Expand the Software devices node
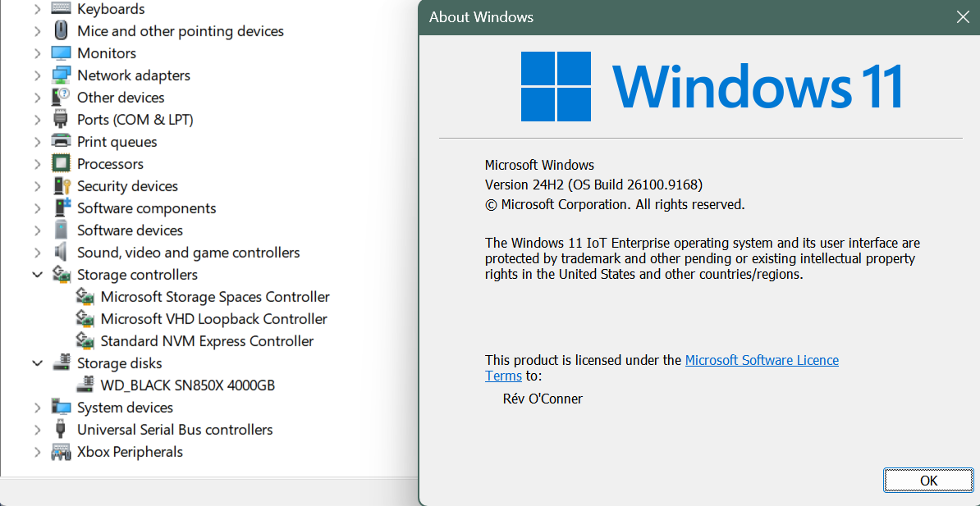This screenshot has height=506, width=980. tap(38, 230)
